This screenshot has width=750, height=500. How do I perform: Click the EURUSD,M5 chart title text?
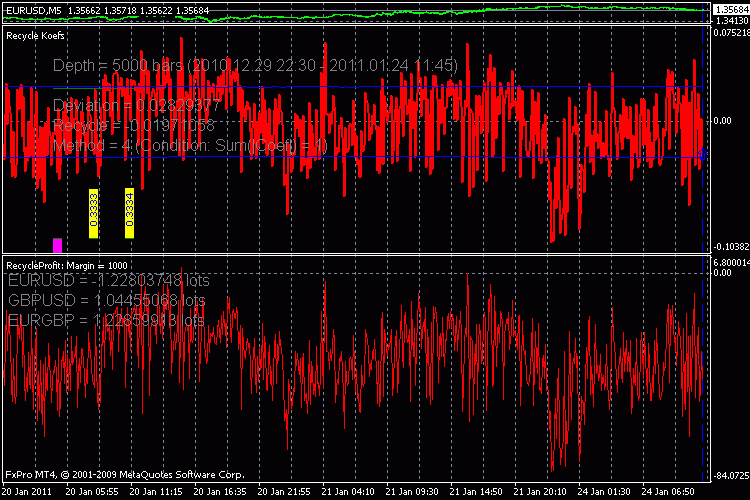pos(36,10)
